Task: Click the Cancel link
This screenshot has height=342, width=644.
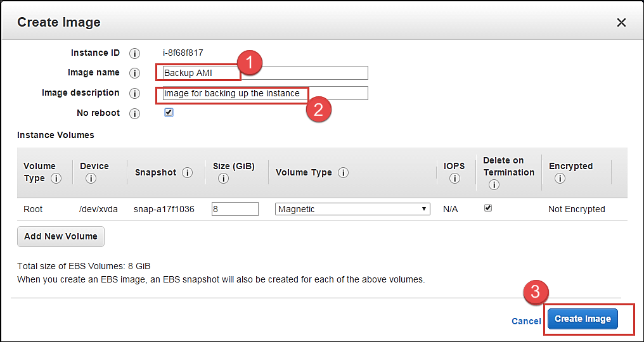Action: (526, 321)
